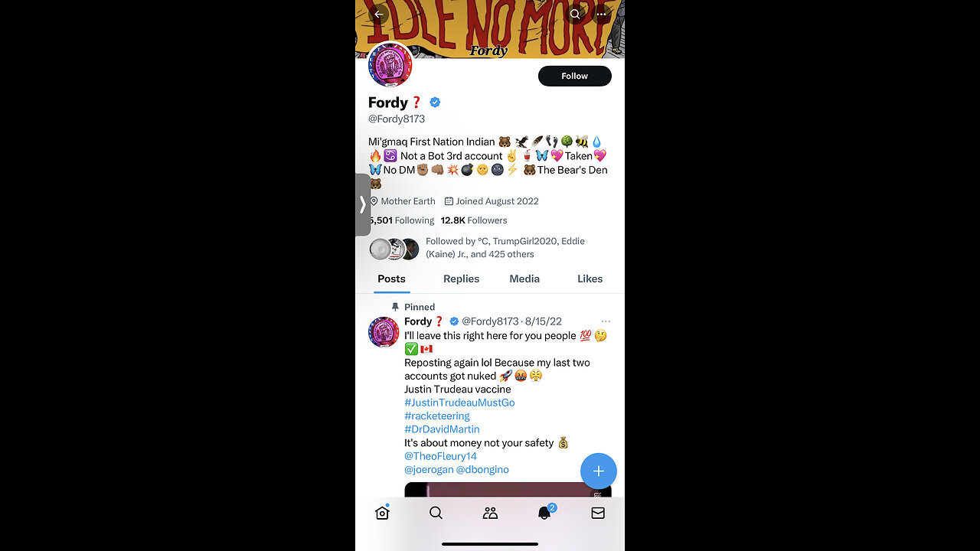Open the three-dot profile options menu
Image resolution: width=980 pixels, height=551 pixels.
click(x=603, y=14)
